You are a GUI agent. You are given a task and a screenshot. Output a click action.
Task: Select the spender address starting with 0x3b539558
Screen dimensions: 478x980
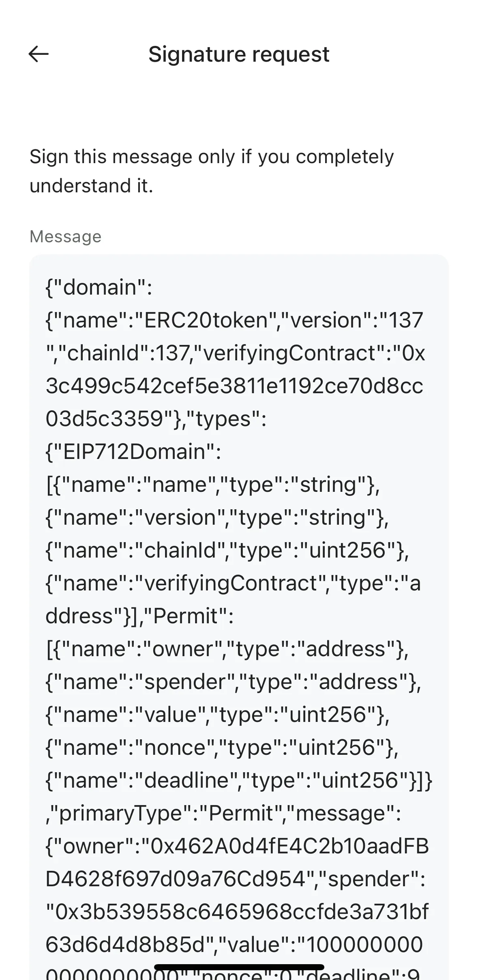coord(235,911)
